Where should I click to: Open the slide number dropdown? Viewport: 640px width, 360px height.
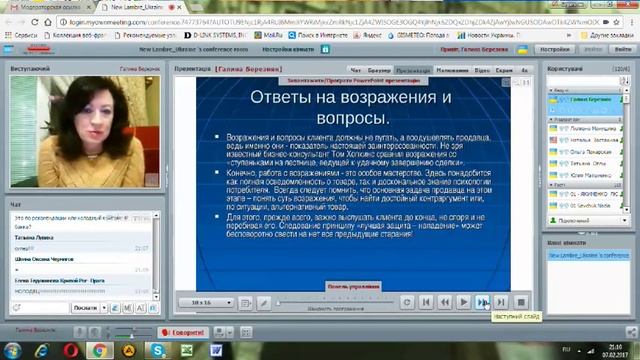click(207, 302)
